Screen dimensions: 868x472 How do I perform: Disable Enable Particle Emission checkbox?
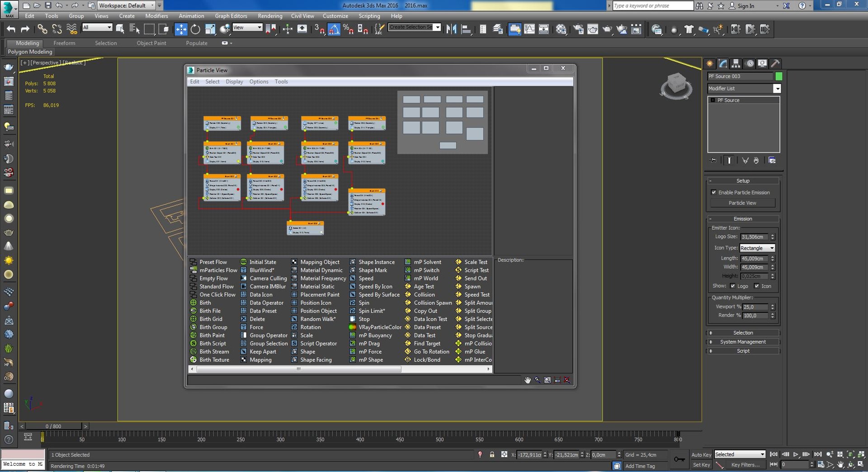(714, 193)
